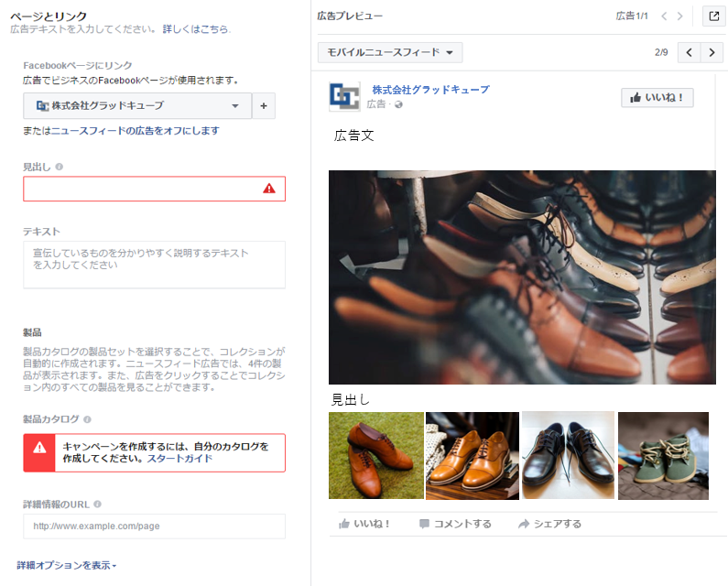Screen dimensions: 728x586
Task: Click the いいね！ button on page header
Action: pos(657,97)
